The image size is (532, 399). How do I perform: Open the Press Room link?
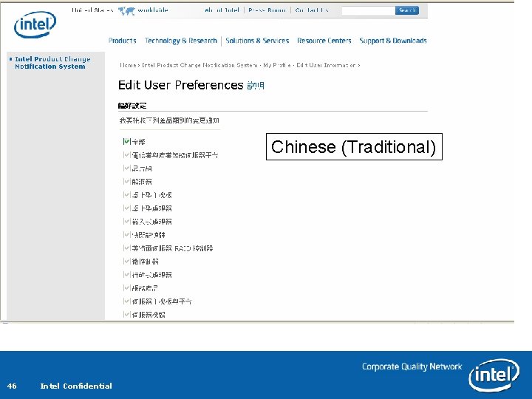tap(267, 10)
